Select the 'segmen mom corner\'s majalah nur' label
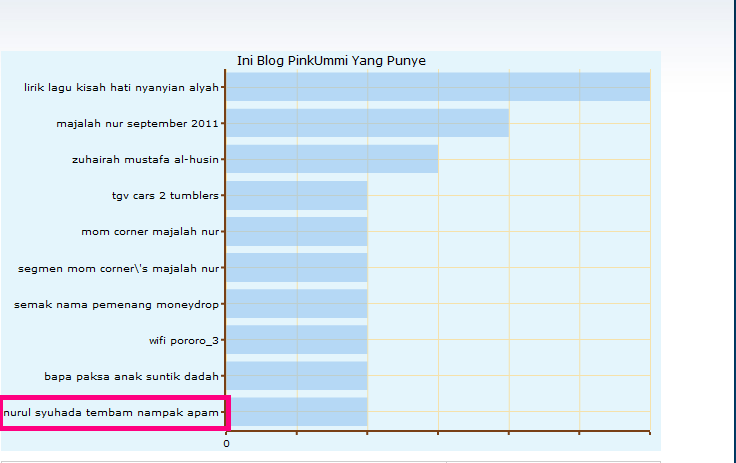This screenshot has height=463, width=736. tap(118, 268)
